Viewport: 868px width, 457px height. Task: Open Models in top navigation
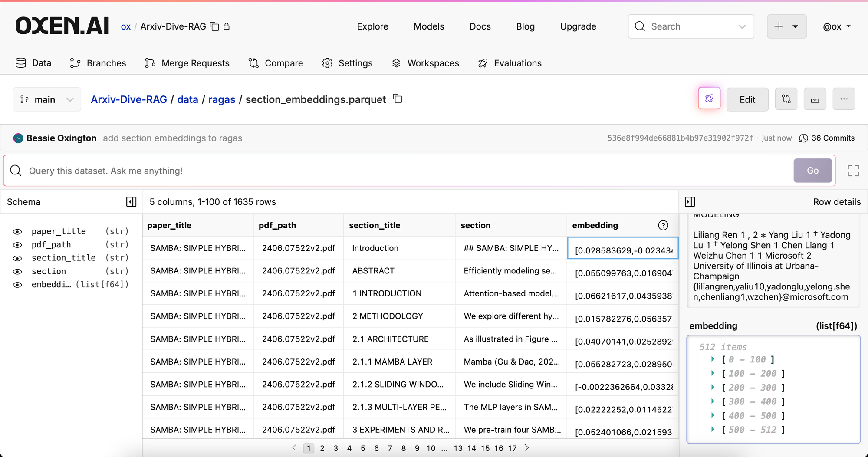(x=429, y=26)
